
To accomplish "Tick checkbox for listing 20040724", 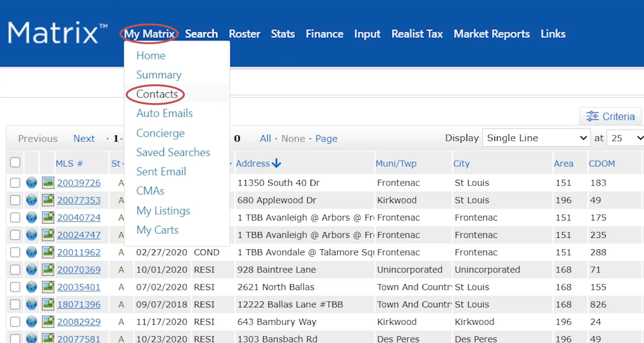I will click(x=15, y=217).
